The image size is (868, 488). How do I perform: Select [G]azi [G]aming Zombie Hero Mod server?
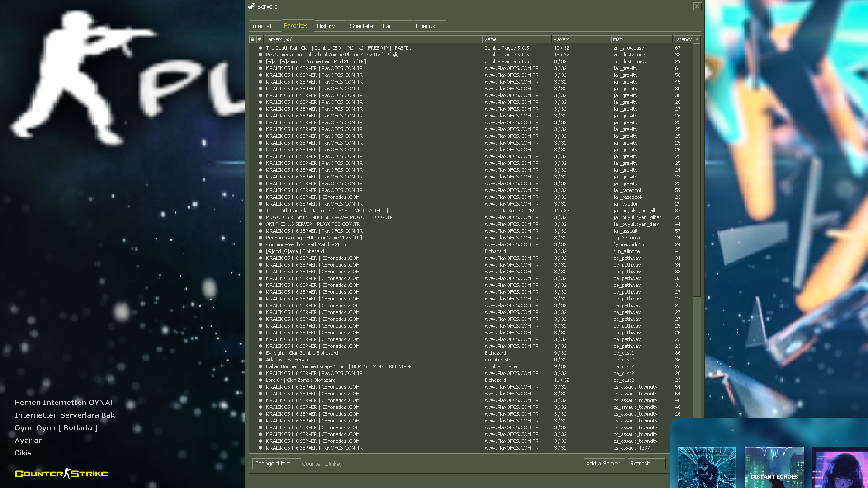point(470,61)
